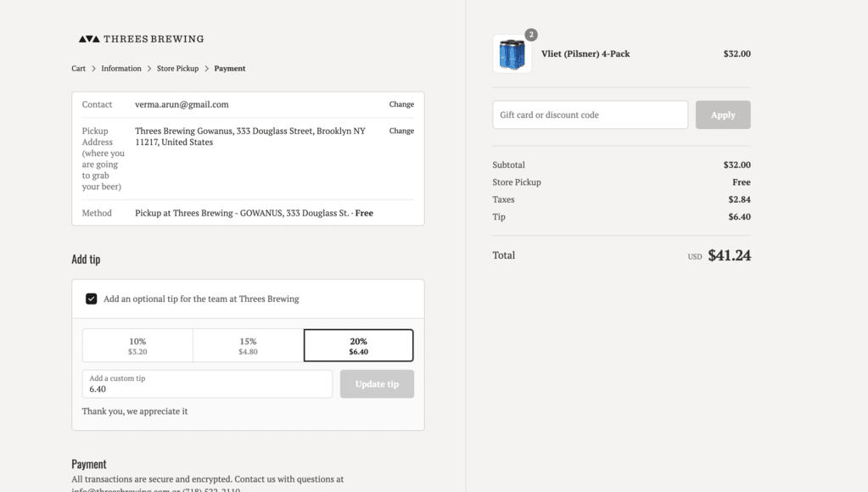Change the pickup address
Image resolution: width=868 pixels, height=492 pixels.
(401, 131)
